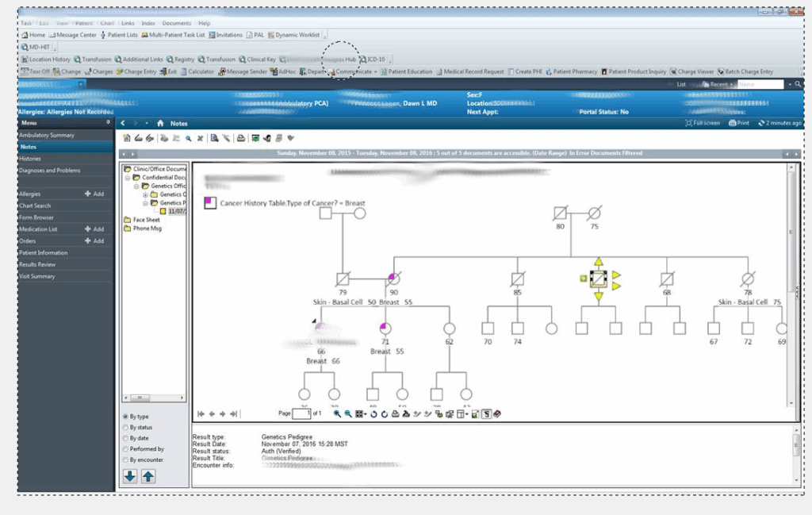This screenshot has height=515, width=812.
Task: Click the blue down arrow button
Action: 130,476
